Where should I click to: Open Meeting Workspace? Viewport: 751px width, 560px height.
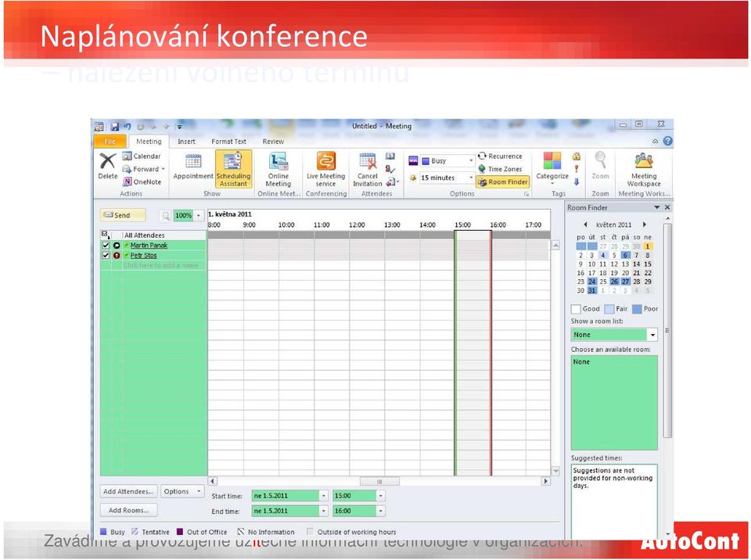tap(644, 170)
